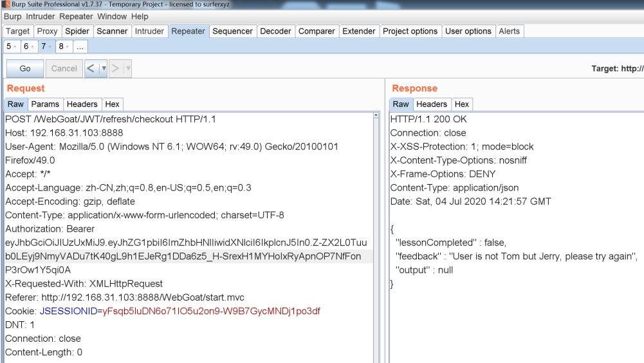Click the Host: 192.168.31.103:8888 header line
The width and height of the screenshot is (644, 363).
64,133
